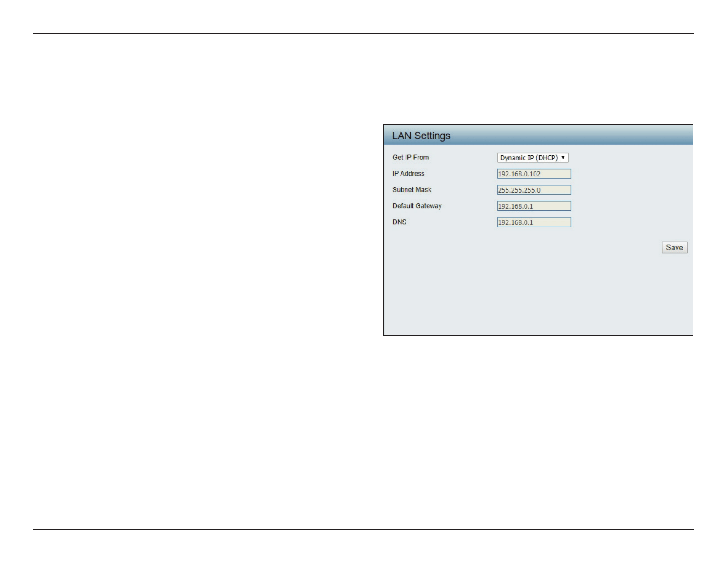This screenshot has height=563, width=728.
Task: Select the Subnet Mask input field
Action: click(x=534, y=190)
